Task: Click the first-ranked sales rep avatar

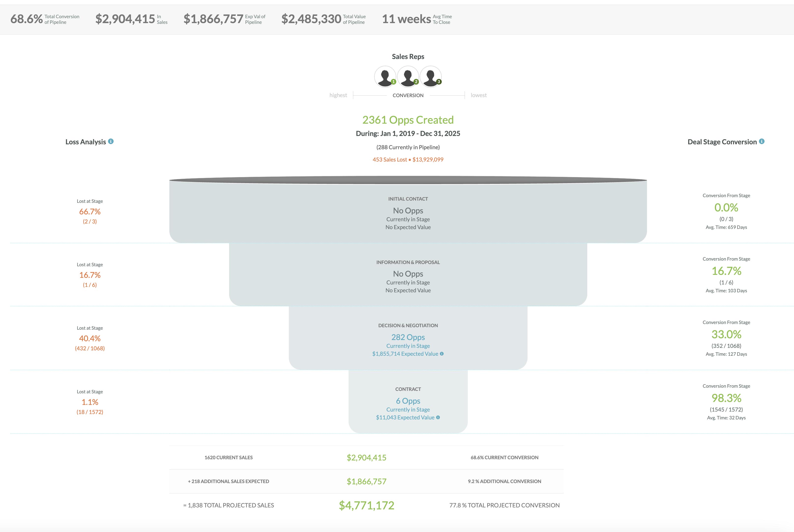Action: pos(385,77)
